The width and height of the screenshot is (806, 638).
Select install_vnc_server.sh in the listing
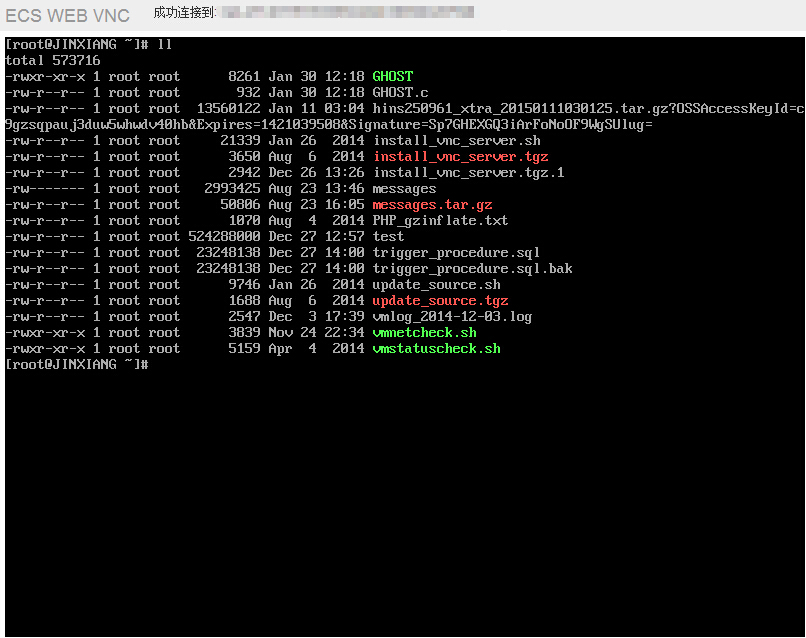tap(456, 141)
